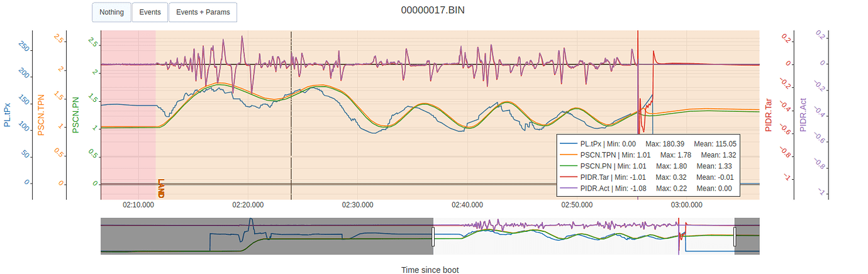Click the purple PIDR.Act axis title
Viewport: 868px width, 274px height.
click(x=803, y=114)
